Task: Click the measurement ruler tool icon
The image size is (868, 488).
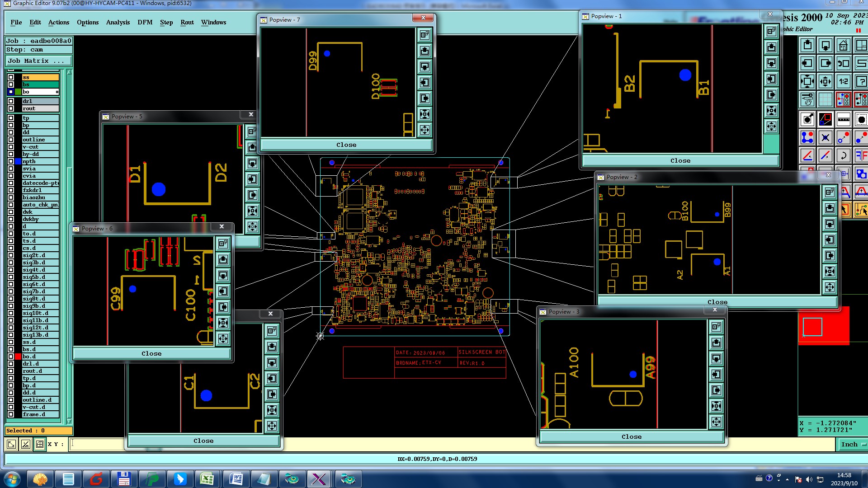Action: click(x=844, y=120)
